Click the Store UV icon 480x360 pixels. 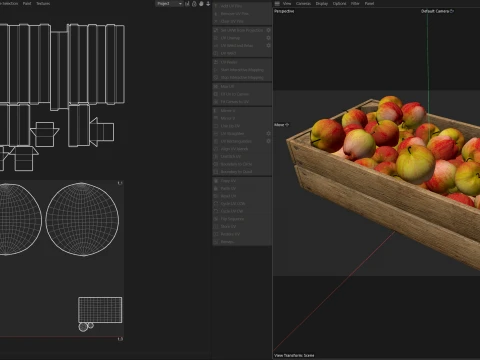(216, 227)
